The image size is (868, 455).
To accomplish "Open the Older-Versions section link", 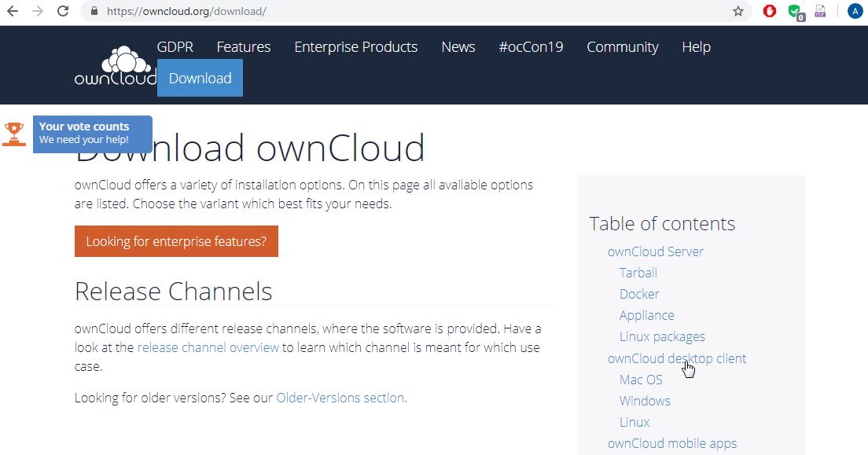I will (x=341, y=398).
